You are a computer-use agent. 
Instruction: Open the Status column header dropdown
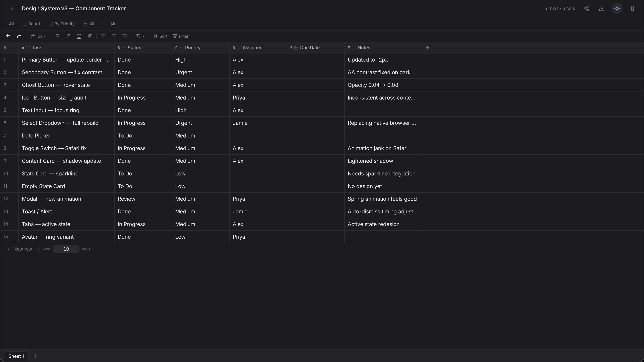click(x=124, y=48)
